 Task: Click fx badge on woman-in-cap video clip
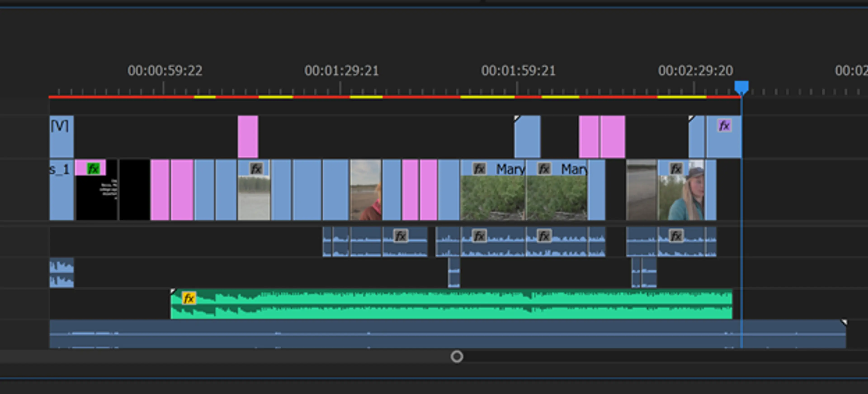[676, 169]
